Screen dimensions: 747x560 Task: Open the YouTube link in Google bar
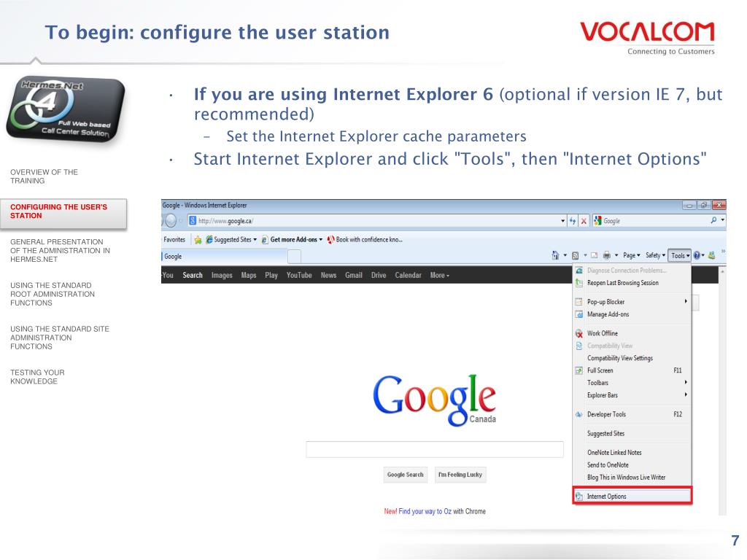tap(298, 275)
